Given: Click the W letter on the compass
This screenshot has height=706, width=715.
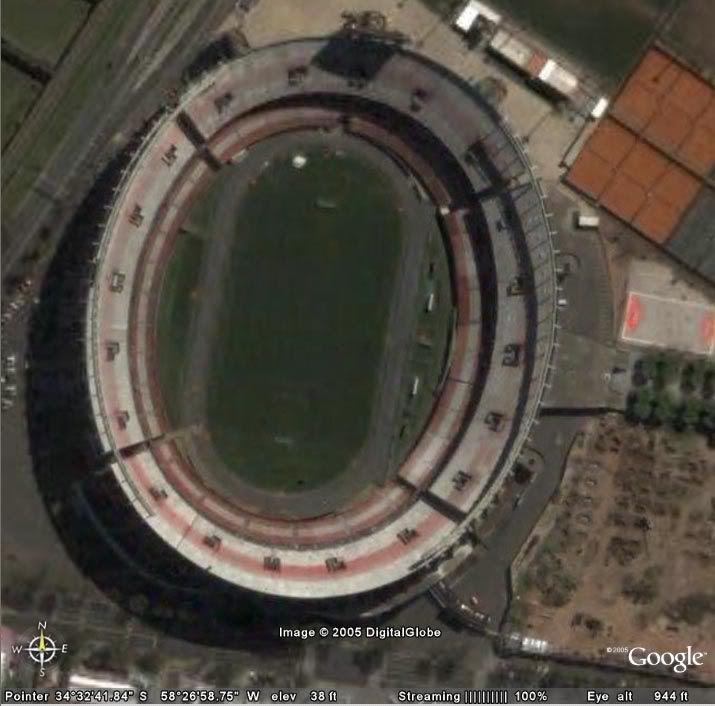Looking at the screenshot, I should tap(17, 649).
